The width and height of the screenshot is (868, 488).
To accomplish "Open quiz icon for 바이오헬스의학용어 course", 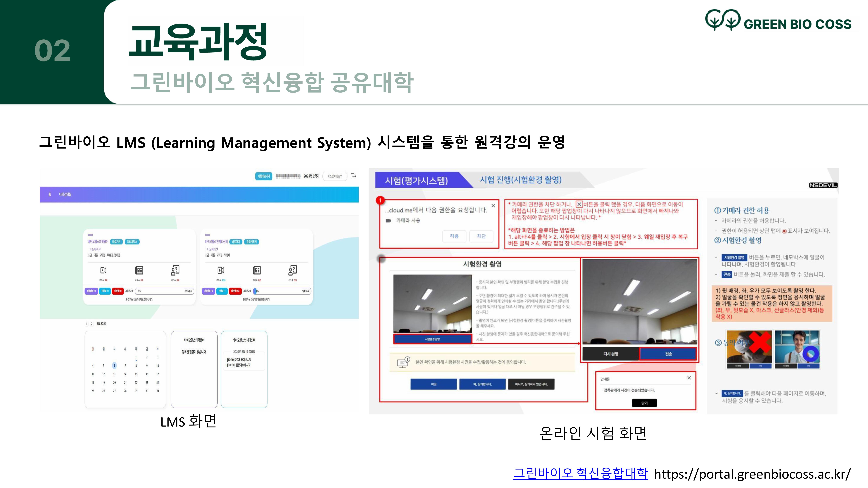I will pos(175,270).
